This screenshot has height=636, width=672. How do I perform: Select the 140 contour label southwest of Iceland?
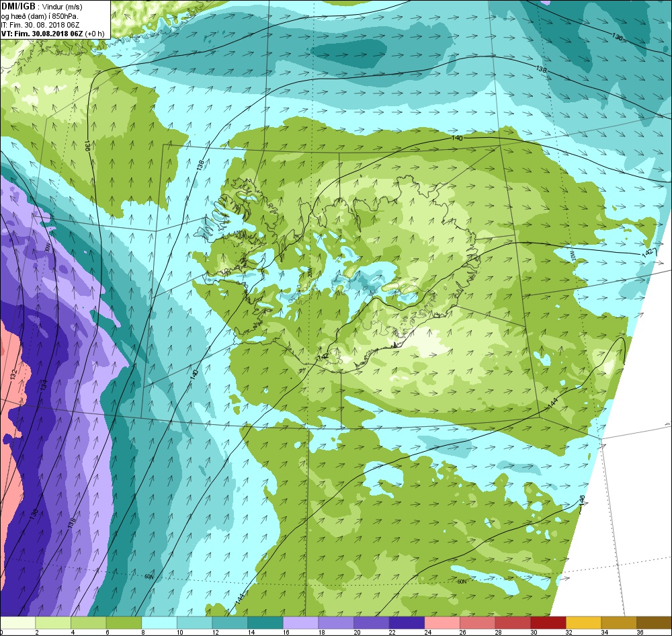point(194,374)
